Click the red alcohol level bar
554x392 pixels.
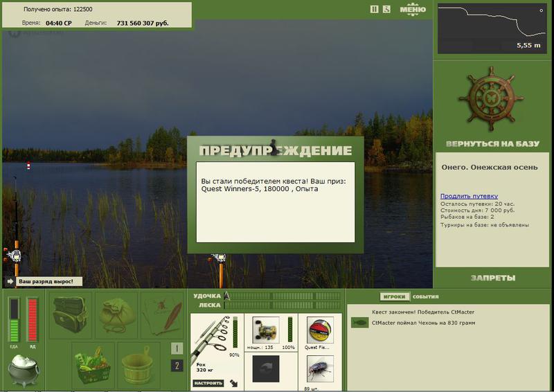32,320
